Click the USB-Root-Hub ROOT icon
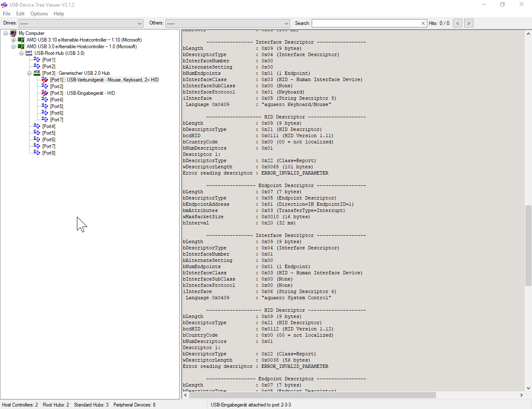Viewport: 532px width, 409px height. pos(29,53)
